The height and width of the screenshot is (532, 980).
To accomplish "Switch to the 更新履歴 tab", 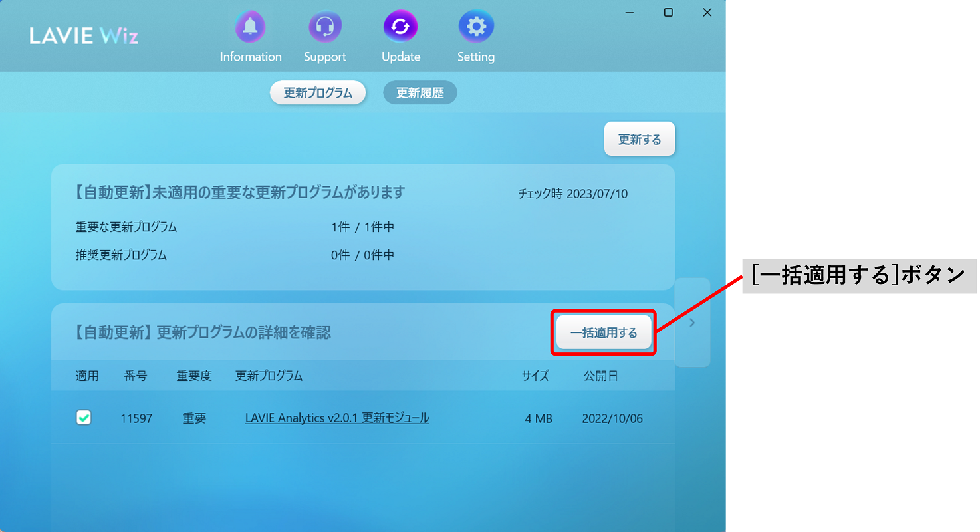I will [x=420, y=92].
